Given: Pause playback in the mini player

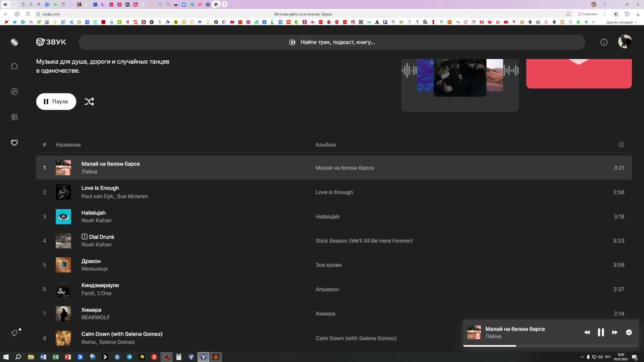Looking at the screenshot, I should 601,333.
